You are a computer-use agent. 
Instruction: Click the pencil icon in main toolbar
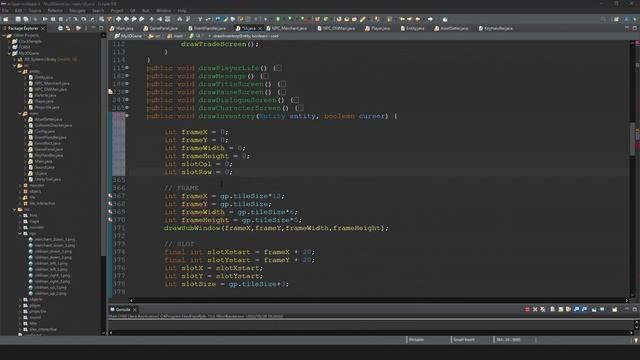point(362,19)
